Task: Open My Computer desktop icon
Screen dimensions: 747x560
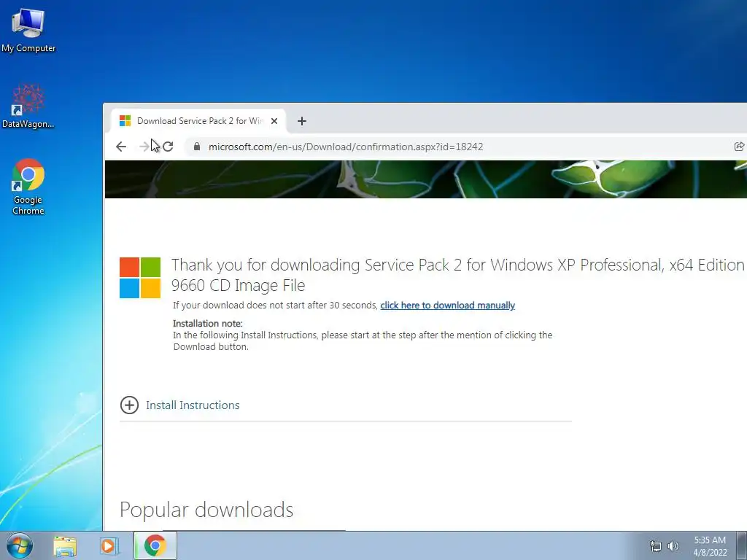Action: coord(28,31)
